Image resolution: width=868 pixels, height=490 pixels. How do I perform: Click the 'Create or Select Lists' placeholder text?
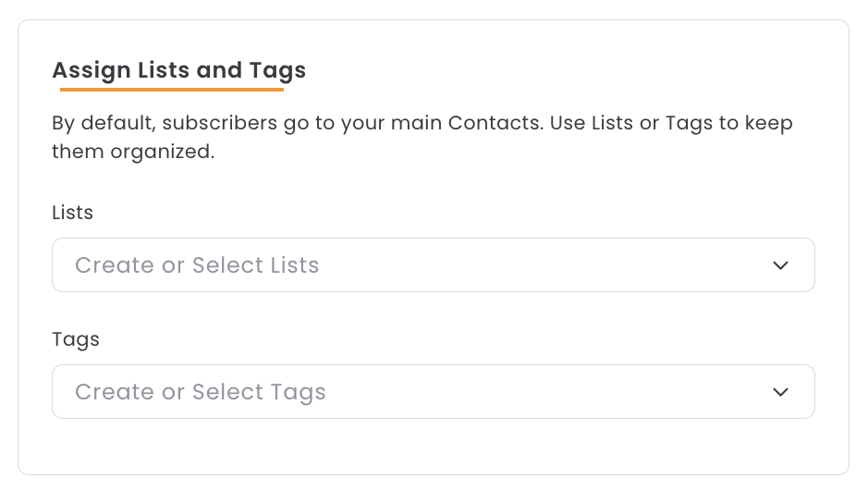coord(197,265)
